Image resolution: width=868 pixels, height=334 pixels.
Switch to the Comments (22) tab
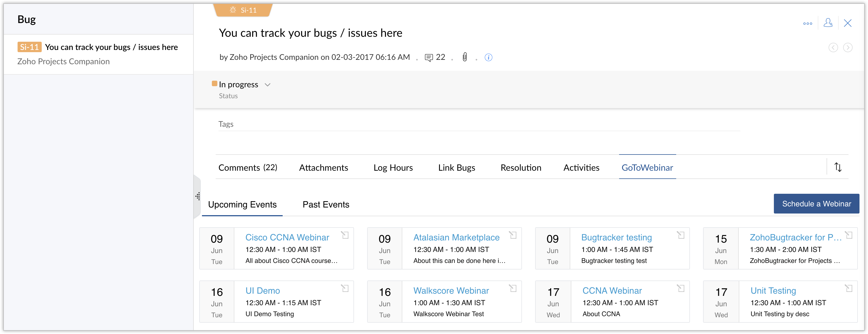(248, 167)
